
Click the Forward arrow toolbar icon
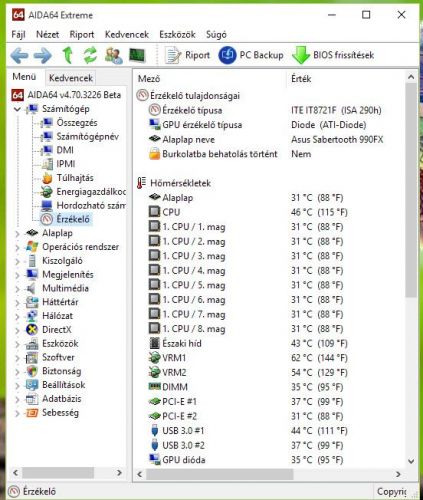click(43, 55)
